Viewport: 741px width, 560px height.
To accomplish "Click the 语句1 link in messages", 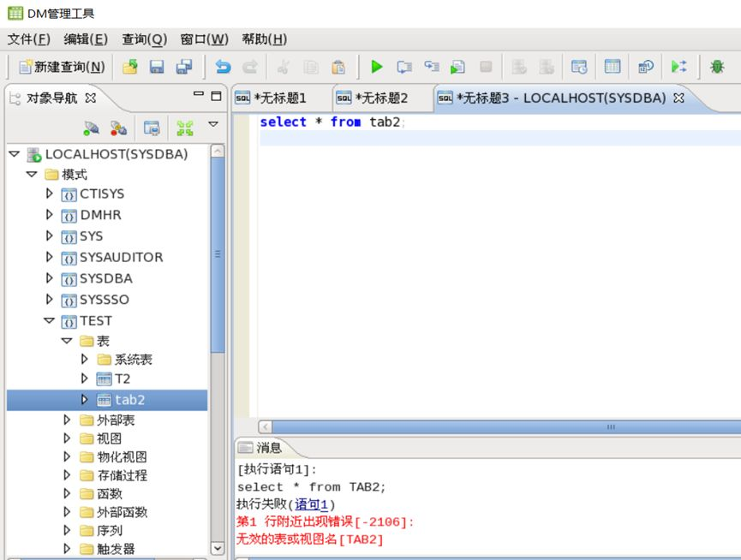I will [311, 504].
